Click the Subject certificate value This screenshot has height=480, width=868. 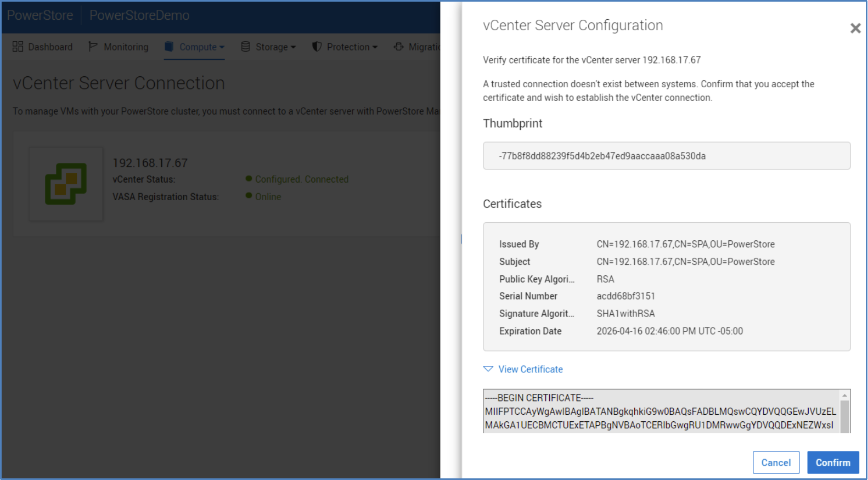click(685, 262)
